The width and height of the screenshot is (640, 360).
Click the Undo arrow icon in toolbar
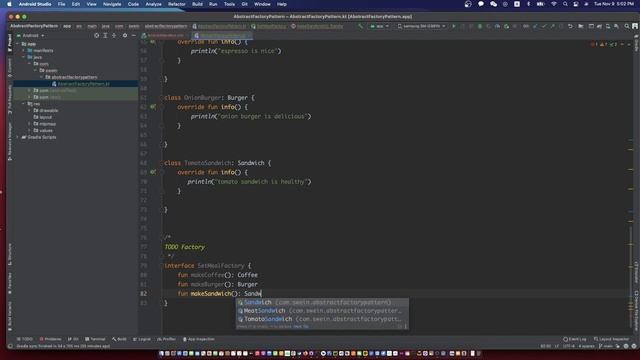(x=570, y=26)
